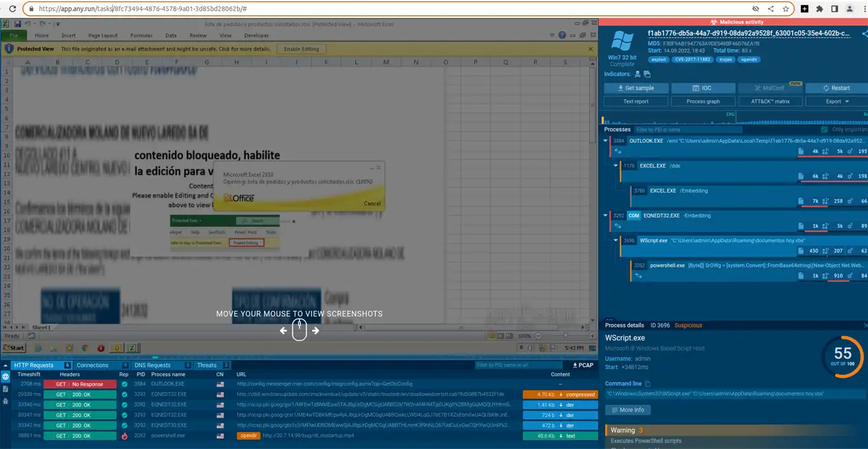This screenshot has height=449, width=868.
Task: Close the Process details panel
Action: [x=864, y=325]
